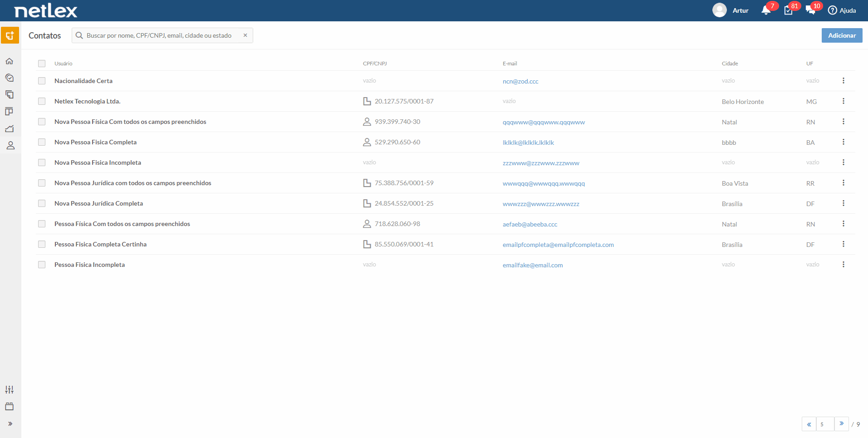Click person icon beside 939.399.740-30
Image resolution: width=868 pixels, height=438 pixels.
367,122
